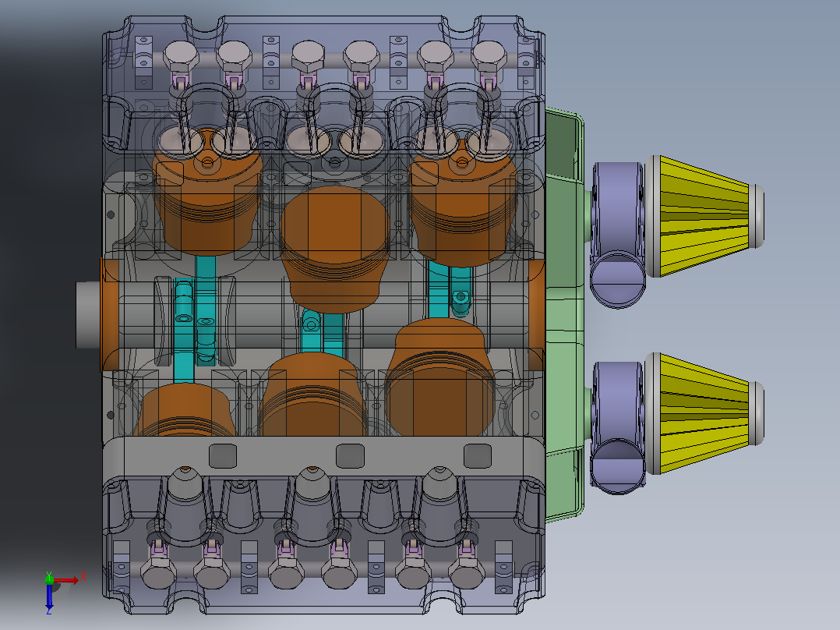Select the lower purple intake pipe
The image size is (840, 630).
[617, 427]
